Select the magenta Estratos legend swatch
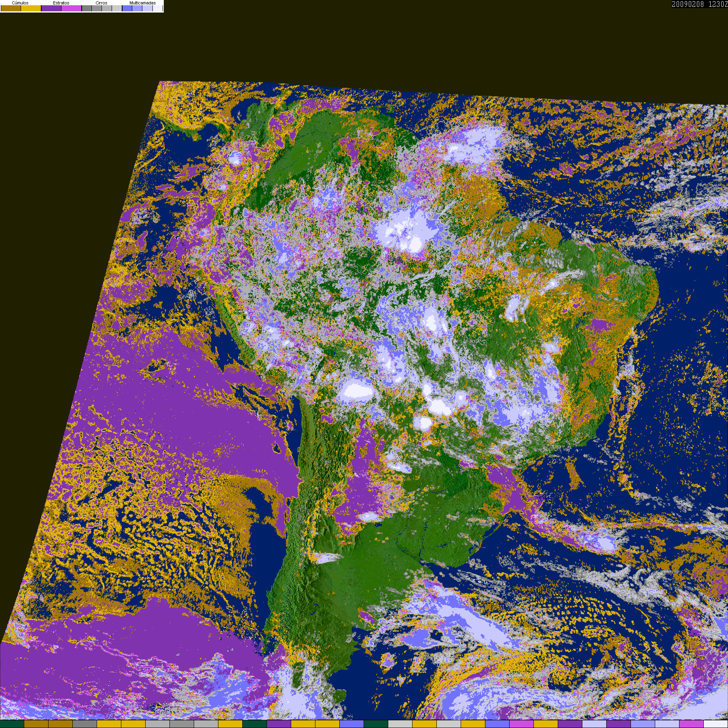The image size is (728, 728). click(x=71, y=8)
